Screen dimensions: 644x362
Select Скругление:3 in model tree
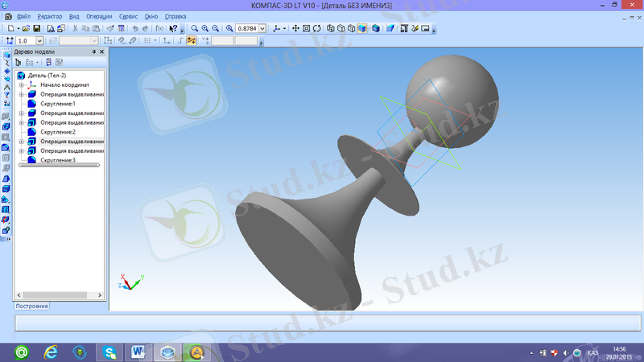pyautogui.click(x=57, y=160)
